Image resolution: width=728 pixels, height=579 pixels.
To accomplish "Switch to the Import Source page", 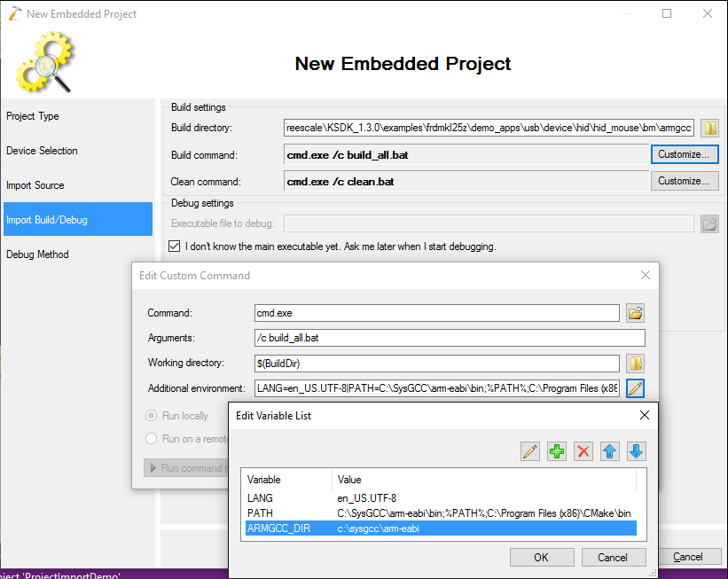I will coord(35,185).
